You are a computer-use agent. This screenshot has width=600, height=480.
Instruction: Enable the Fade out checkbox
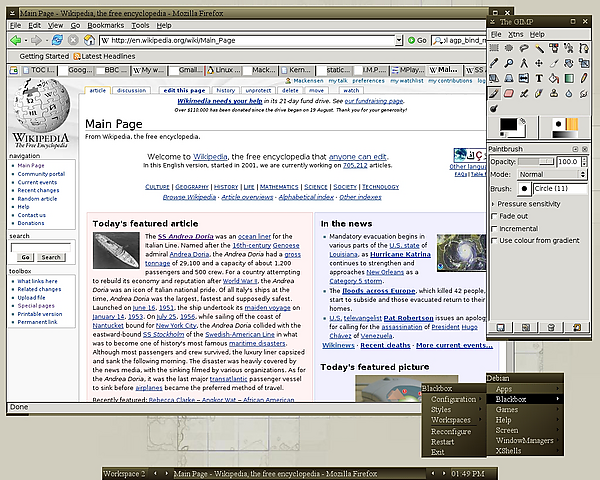494,215
